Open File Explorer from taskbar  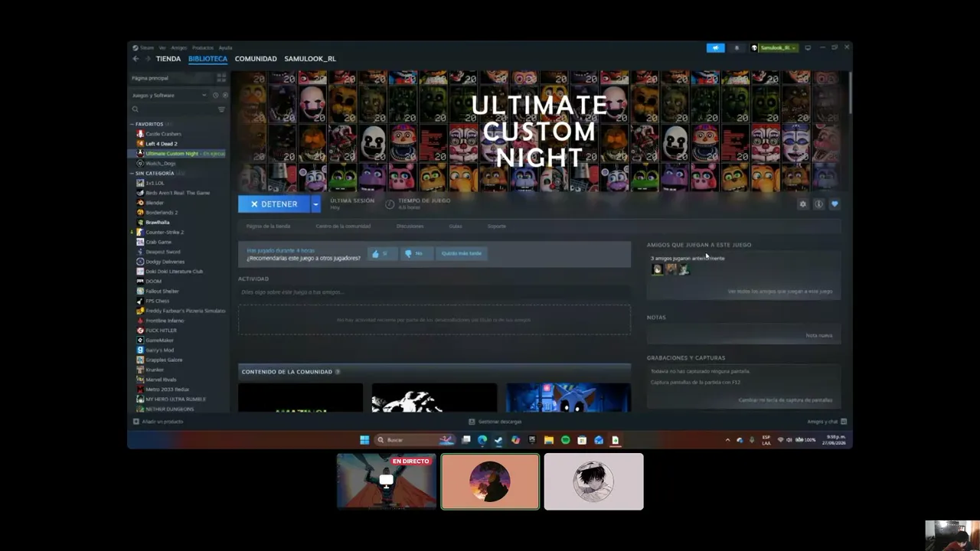(549, 440)
